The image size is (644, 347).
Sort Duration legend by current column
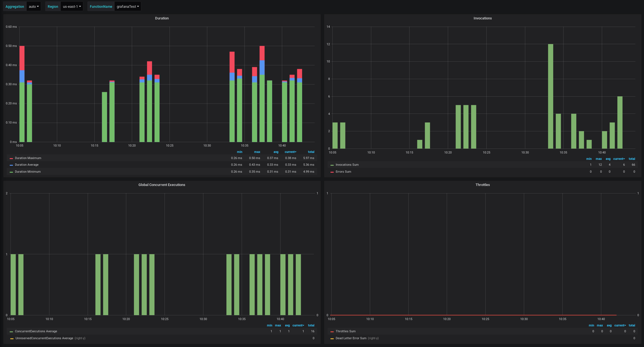(x=291, y=152)
